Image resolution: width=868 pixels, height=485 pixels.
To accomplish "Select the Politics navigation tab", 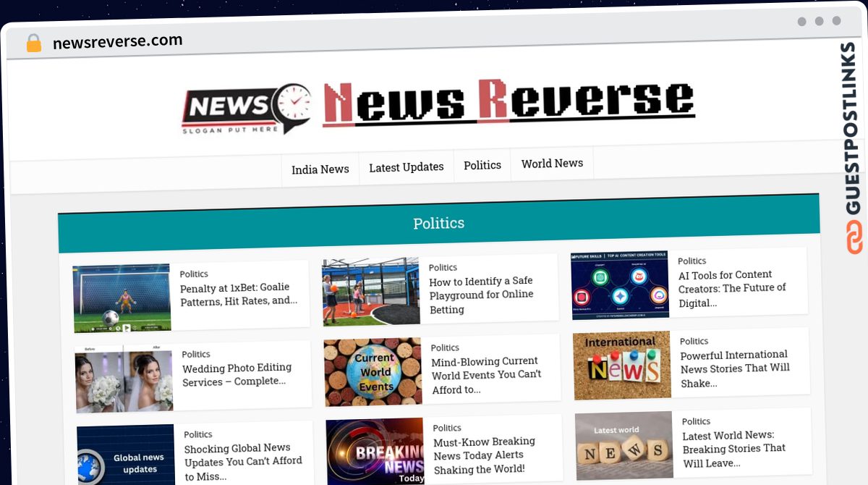I will point(482,165).
